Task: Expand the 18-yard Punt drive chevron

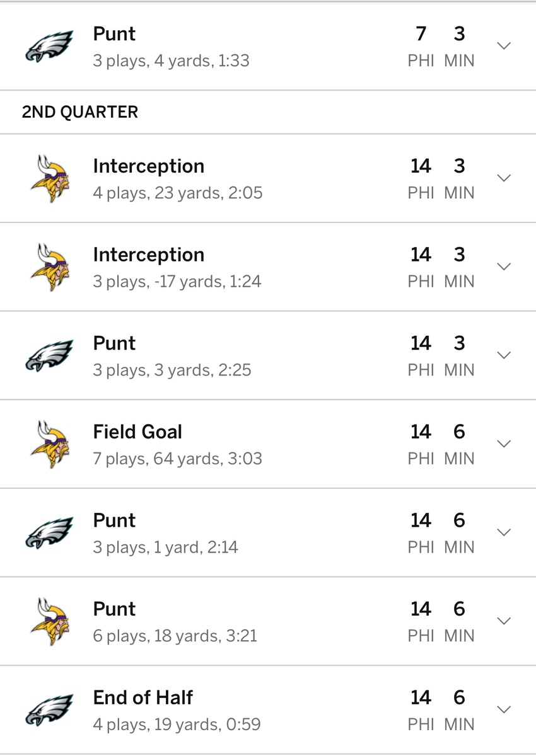Action: (503, 621)
